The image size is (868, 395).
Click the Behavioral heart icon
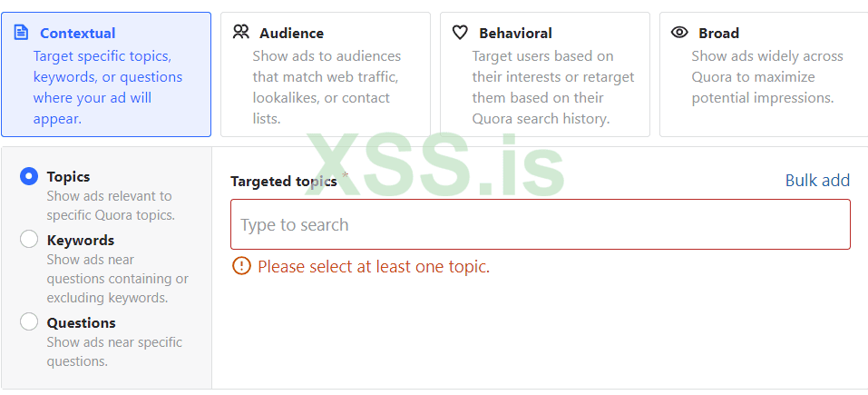tap(460, 33)
